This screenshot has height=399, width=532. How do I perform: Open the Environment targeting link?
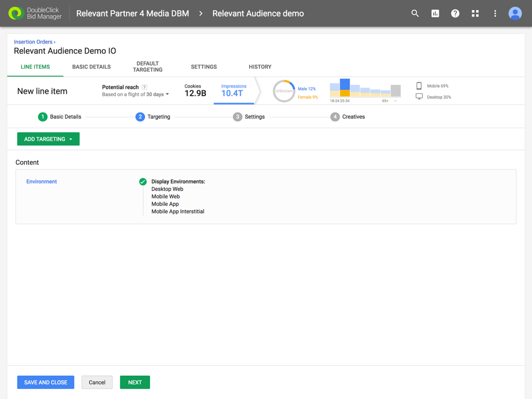[41, 181]
